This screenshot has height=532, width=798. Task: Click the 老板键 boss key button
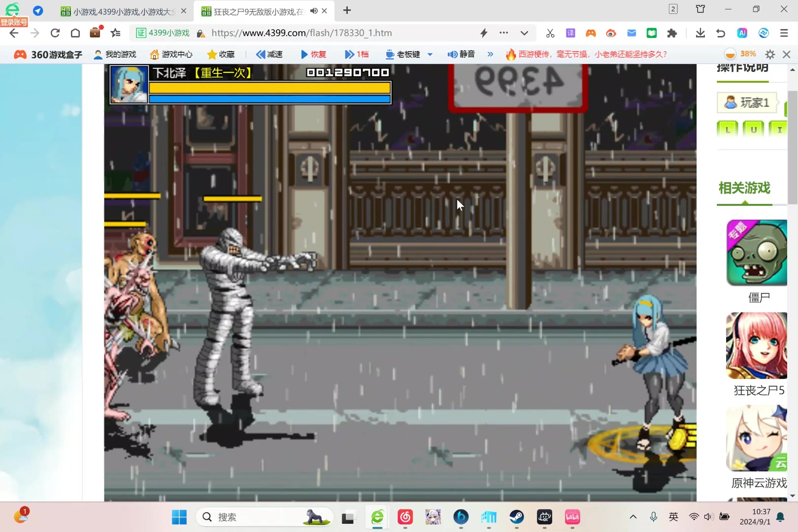pos(403,54)
